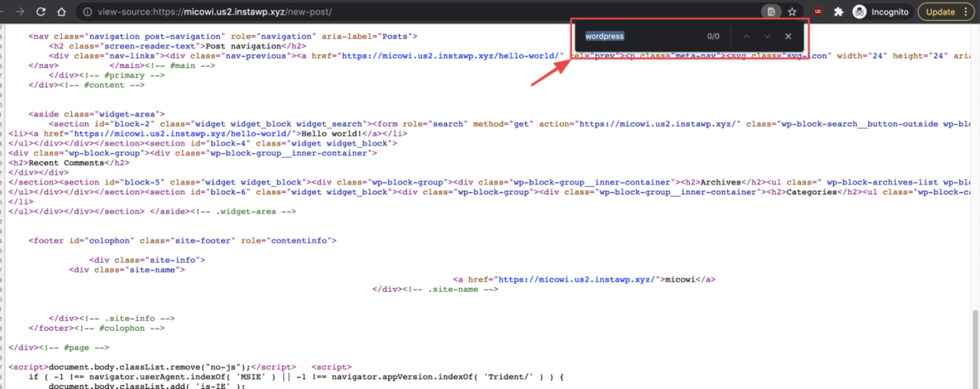
Task: Click the footer id="colophon" source line
Action: point(182,241)
